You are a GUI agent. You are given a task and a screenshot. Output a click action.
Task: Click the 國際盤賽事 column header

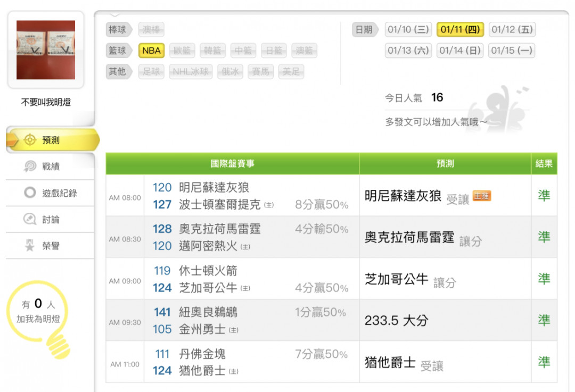tap(233, 163)
